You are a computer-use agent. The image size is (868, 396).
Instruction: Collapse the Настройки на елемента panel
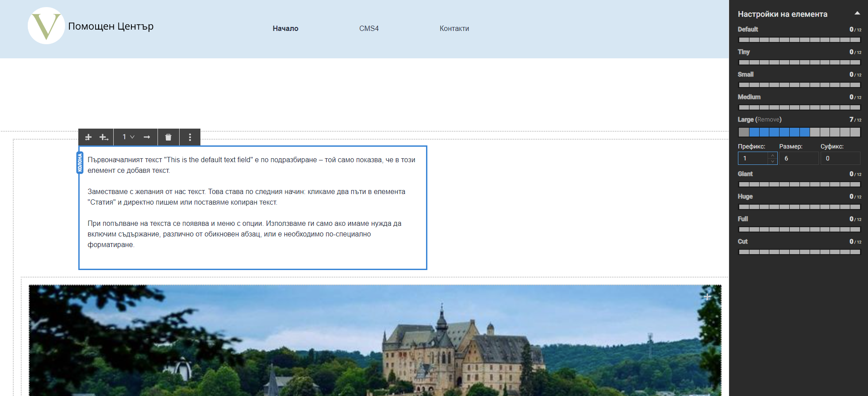tap(857, 14)
